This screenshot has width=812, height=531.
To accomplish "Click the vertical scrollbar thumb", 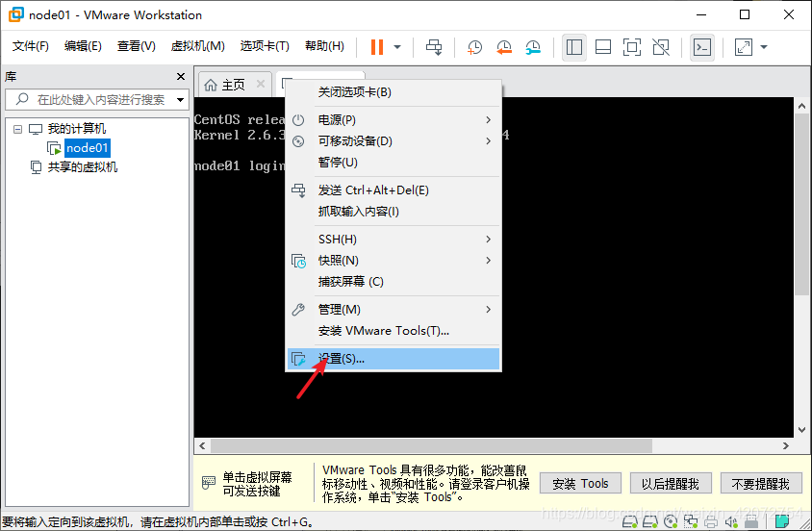I will click(x=801, y=205).
